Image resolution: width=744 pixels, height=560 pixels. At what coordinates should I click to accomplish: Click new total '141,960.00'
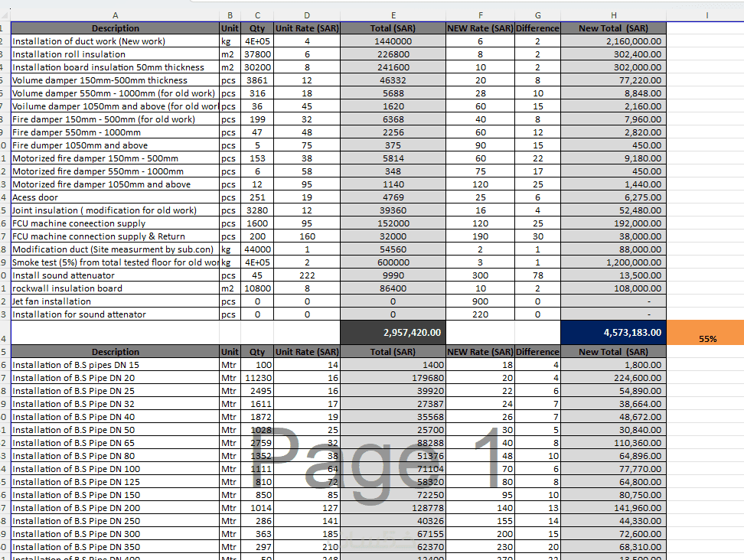click(614, 508)
